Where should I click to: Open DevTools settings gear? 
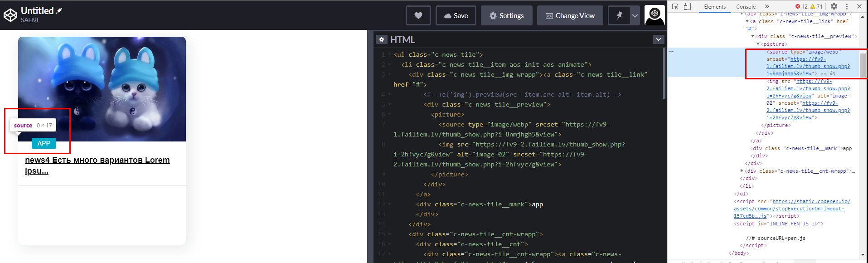pyautogui.click(x=834, y=6)
